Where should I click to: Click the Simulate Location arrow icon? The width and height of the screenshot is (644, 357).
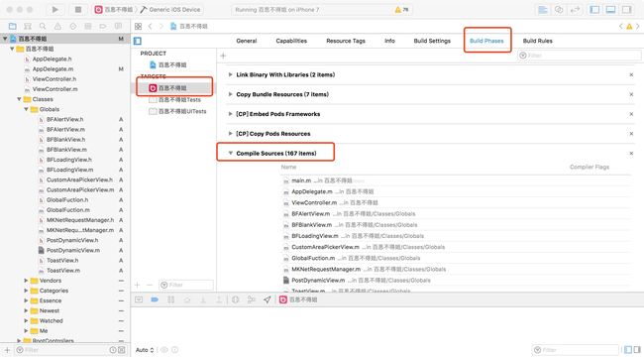pyautogui.click(x=268, y=299)
